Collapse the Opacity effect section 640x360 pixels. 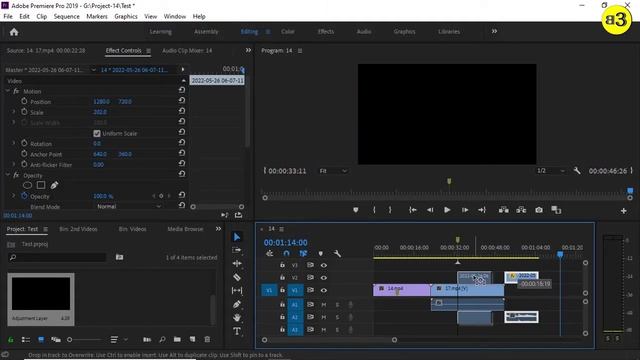[x=8, y=175]
